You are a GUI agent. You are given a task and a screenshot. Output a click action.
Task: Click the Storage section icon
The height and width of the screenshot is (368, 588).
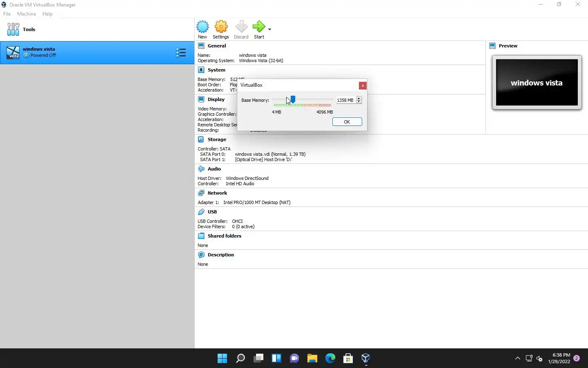[x=201, y=139]
